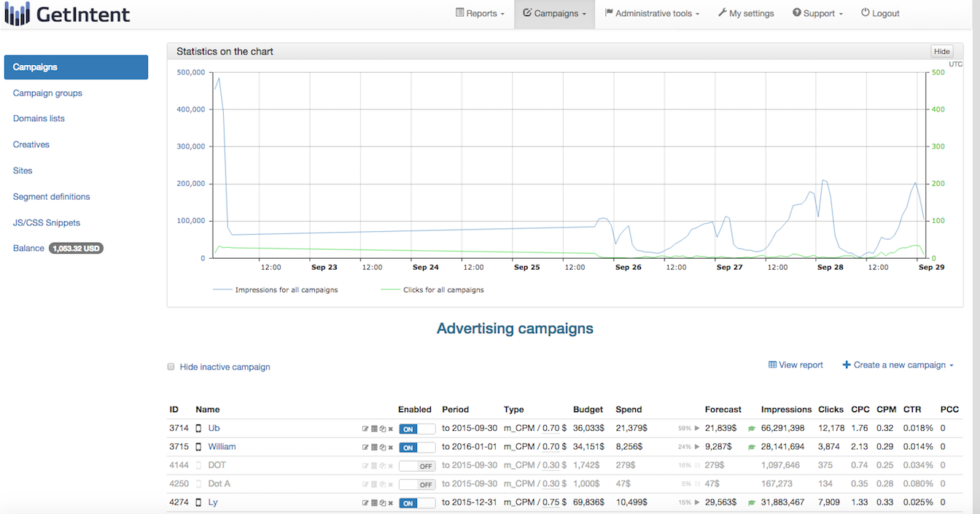
Task: Click the edit icon for campaign Ub
Action: (365, 429)
